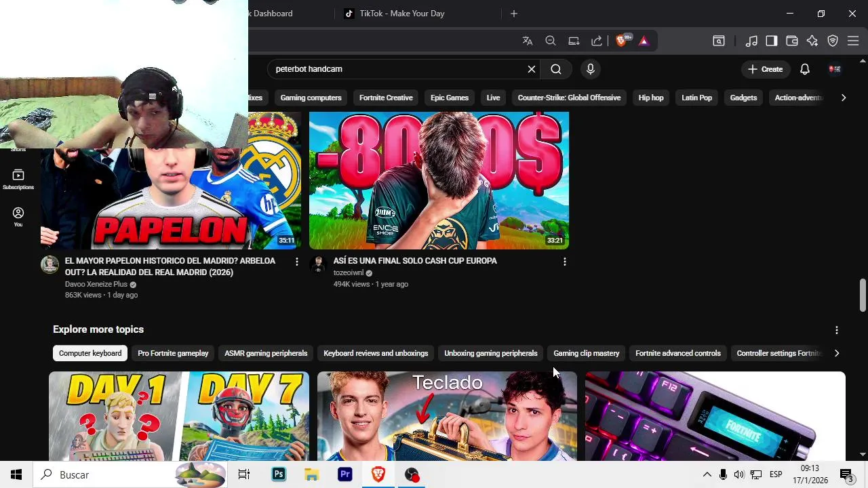868x488 pixels.
Task: Select Keyboard reviews and unboxings topic chip
Action: coord(376,353)
